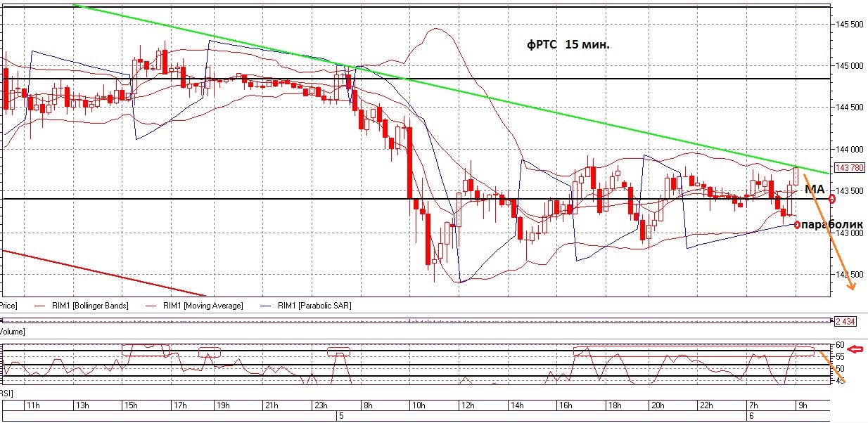Click the RSI scale label 60
Image resolution: width=868 pixels, height=423 pixels.
click(x=840, y=345)
